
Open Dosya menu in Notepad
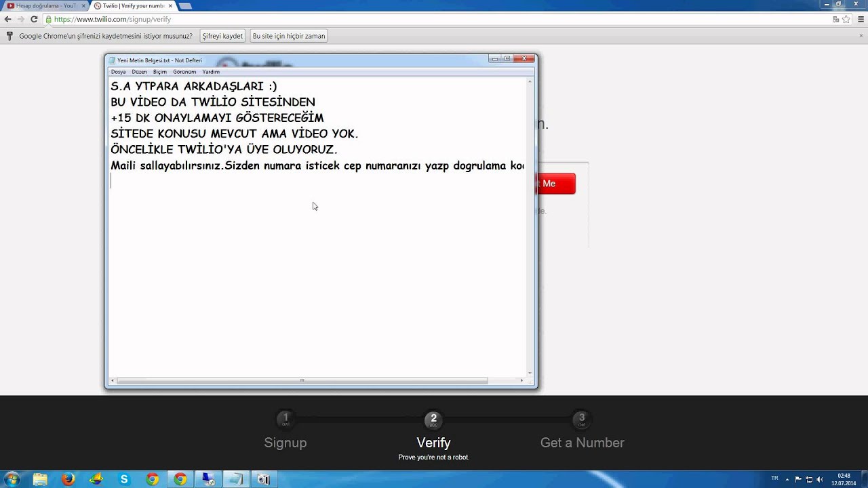119,72
